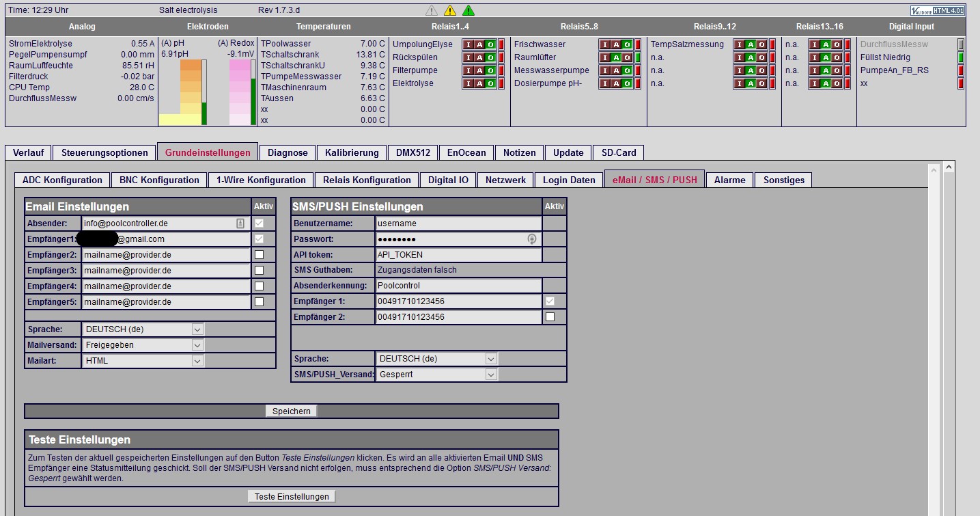Open the Sprache dropdown in SMS/PUSH Einstellungen

(x=436, y=359)
